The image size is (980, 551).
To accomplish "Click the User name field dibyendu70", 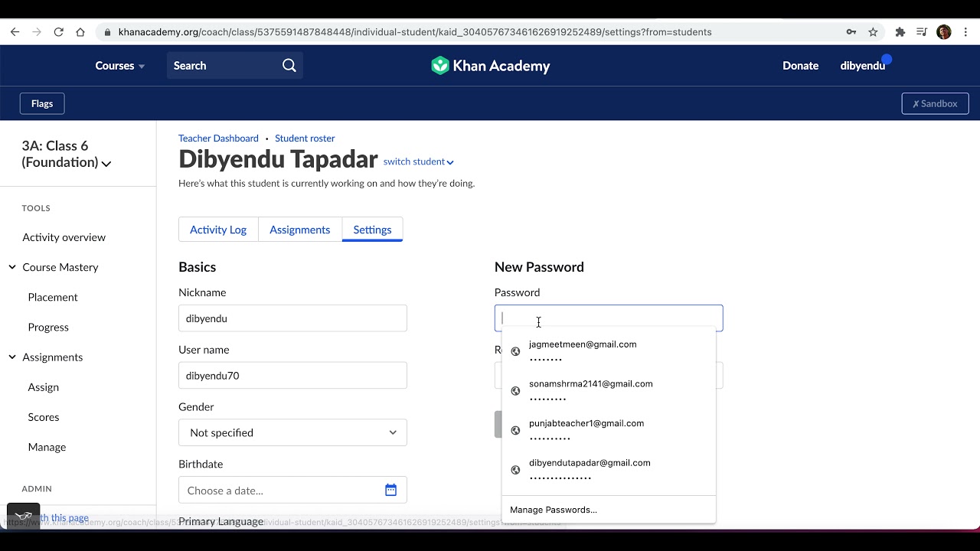I will 292,376.
